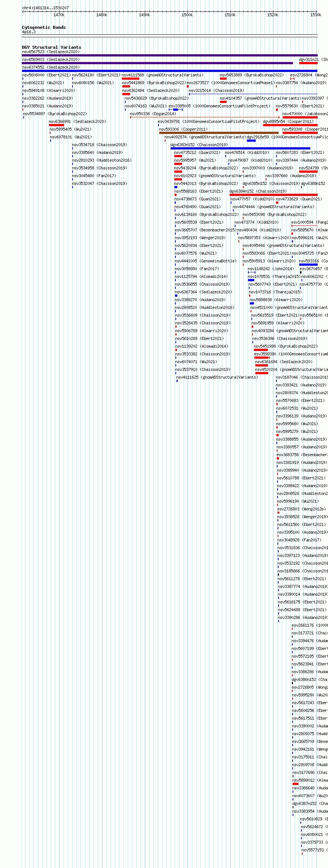This screenshot has height=868, width=328.
Task: Click nsv5579630 (Ebert2021) label
Action: [300, 106]
